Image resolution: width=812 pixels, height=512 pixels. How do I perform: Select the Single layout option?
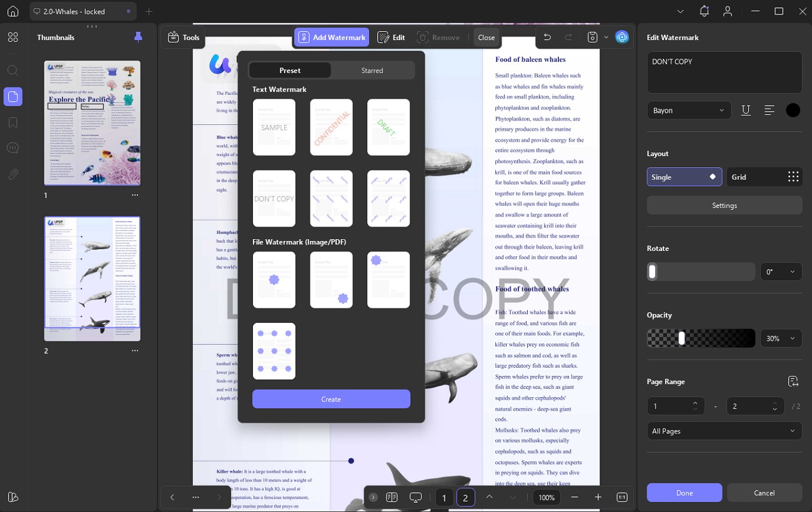[685, 177]
